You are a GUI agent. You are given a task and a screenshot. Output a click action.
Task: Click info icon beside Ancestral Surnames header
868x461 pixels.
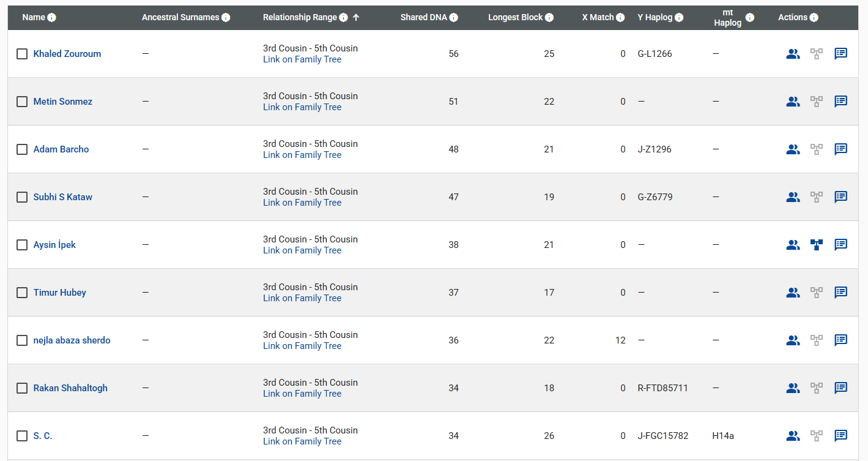coord(226,18)
